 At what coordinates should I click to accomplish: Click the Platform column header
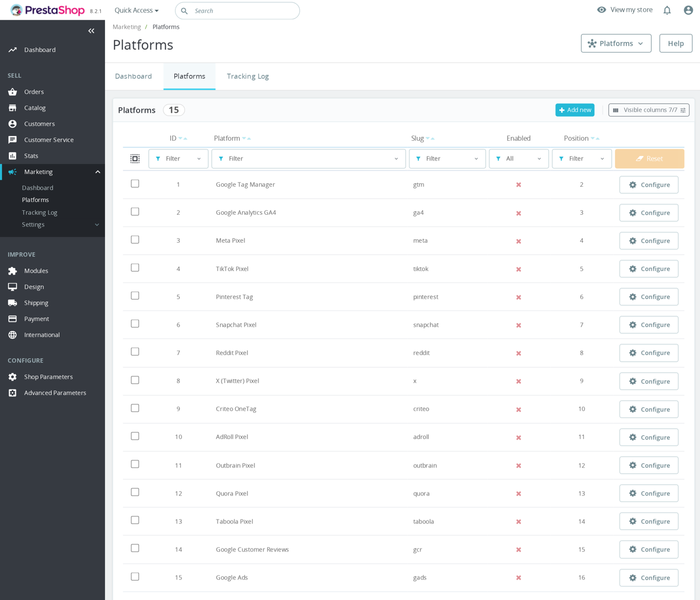tap(227, 138)
